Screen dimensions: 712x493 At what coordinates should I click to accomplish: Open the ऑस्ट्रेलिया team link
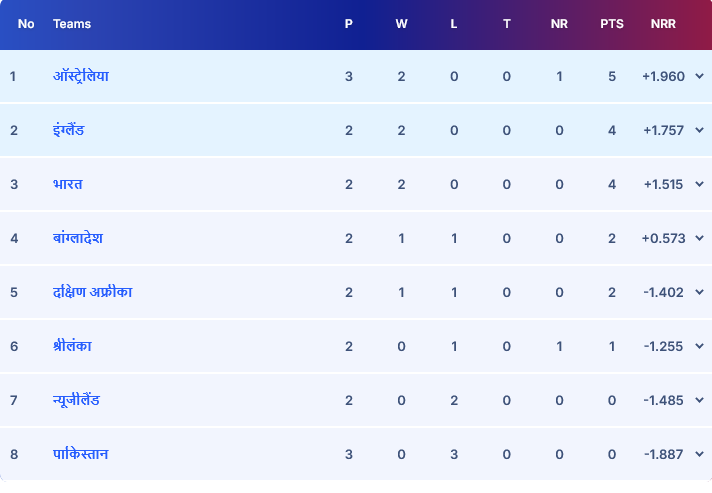80,76
